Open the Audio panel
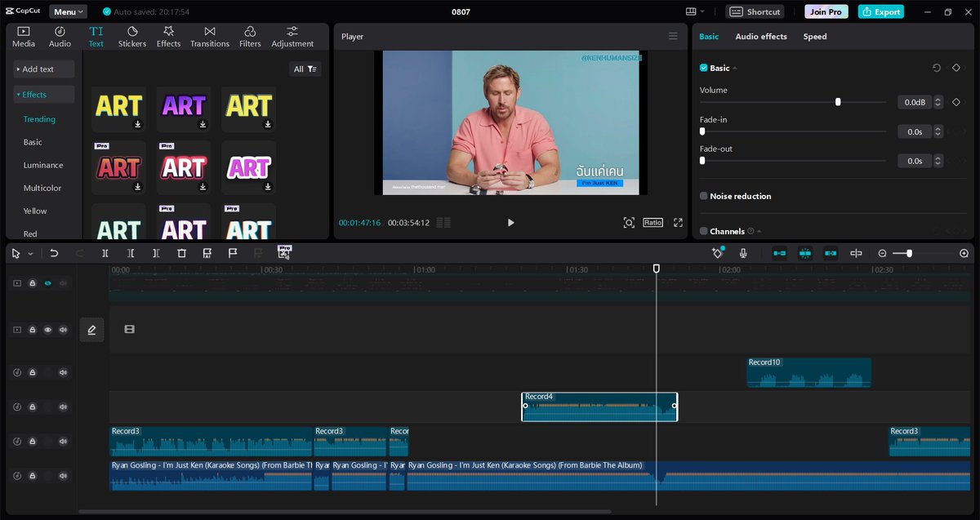This screenshot has height=520, width=980. point(60,37)
